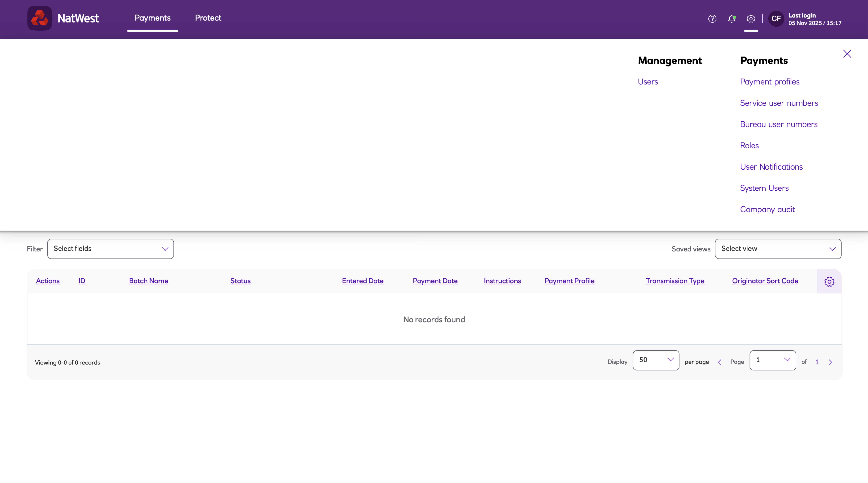The image size is (868, 483).
Task: Sort by Batch Name column header
Action: [148, 281]
